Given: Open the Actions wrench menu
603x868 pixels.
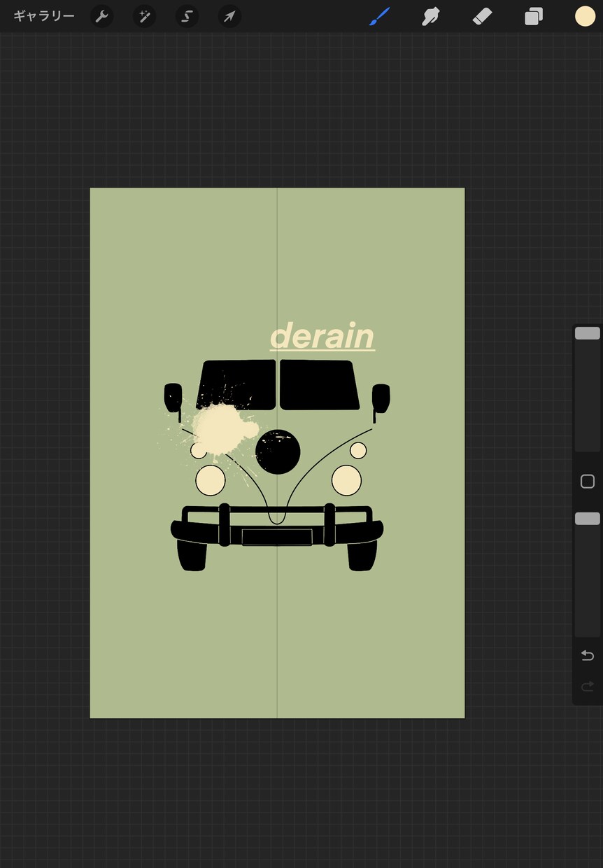Looking at the screenshot, I should tap(102, 17).
